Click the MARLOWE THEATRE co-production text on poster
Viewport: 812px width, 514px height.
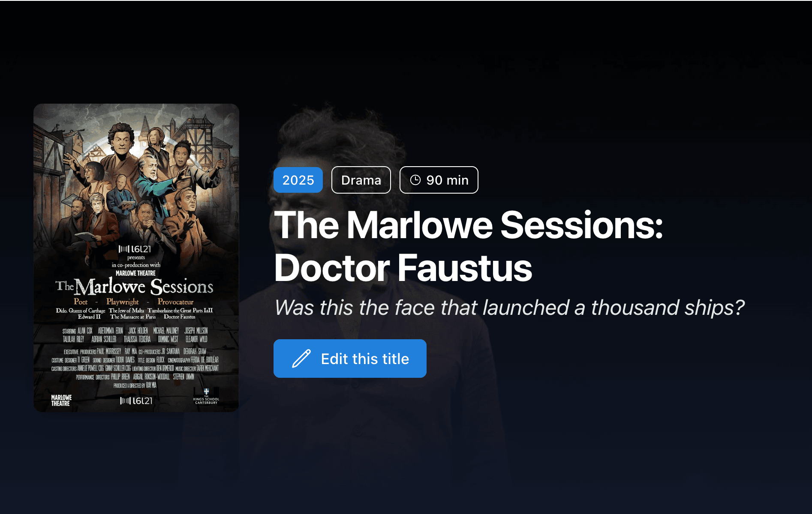tap(135, 273)
